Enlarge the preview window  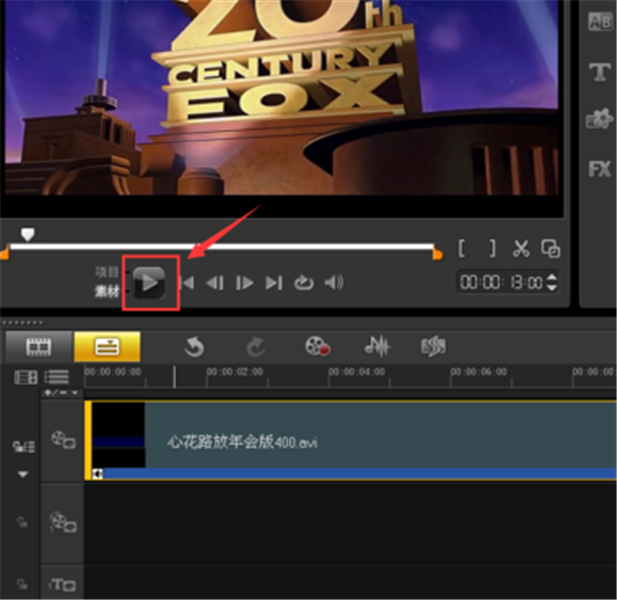(550, 249)
